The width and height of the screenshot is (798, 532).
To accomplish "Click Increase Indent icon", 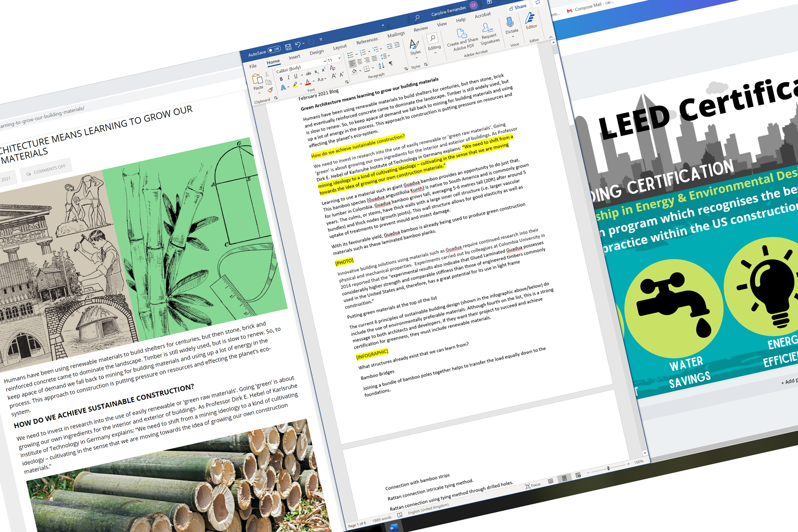I will tap(397, 45).
